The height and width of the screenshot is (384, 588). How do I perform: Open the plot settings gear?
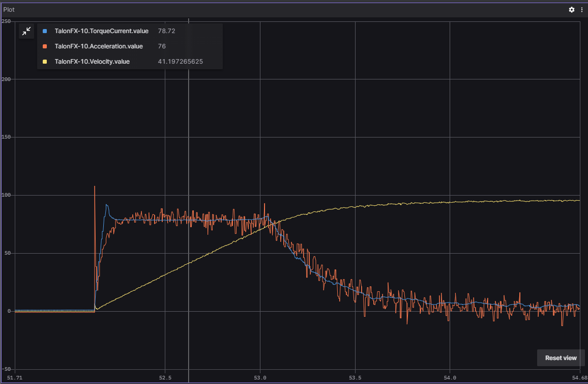(572, 10)
